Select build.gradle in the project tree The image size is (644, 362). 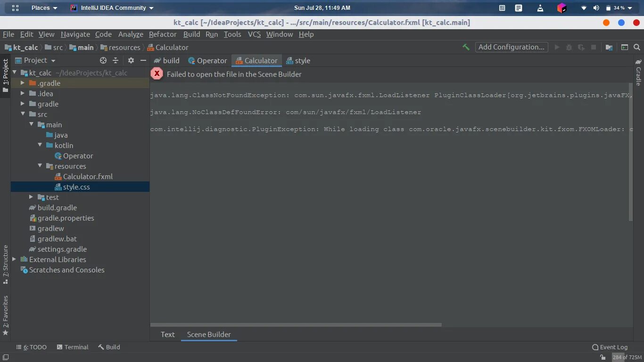(53, 207)
